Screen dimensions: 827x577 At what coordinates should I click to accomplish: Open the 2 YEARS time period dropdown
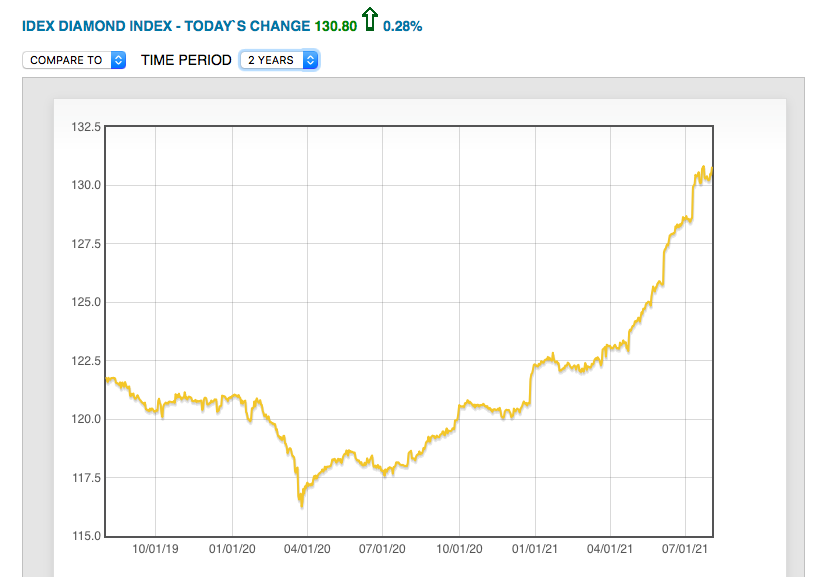279,60
